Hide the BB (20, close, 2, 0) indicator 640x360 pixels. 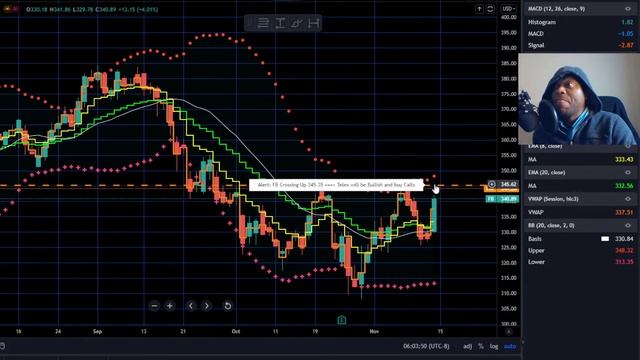[628, 225]
